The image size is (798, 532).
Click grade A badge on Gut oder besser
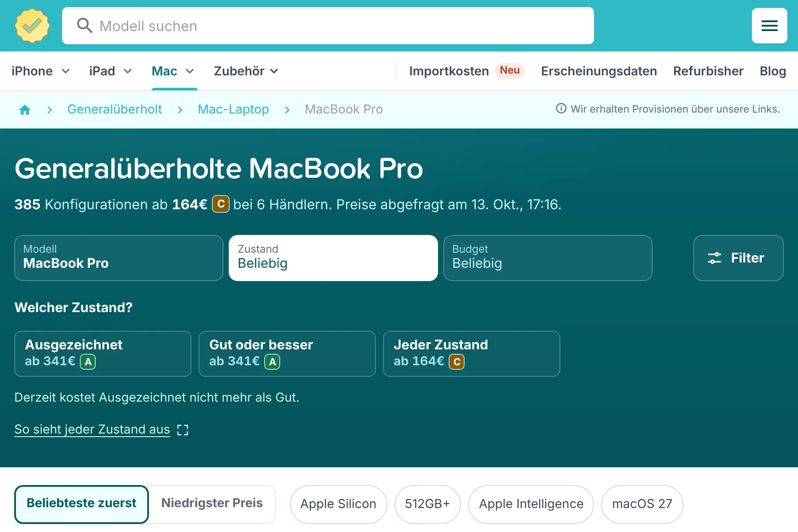[x=272, y=362]
